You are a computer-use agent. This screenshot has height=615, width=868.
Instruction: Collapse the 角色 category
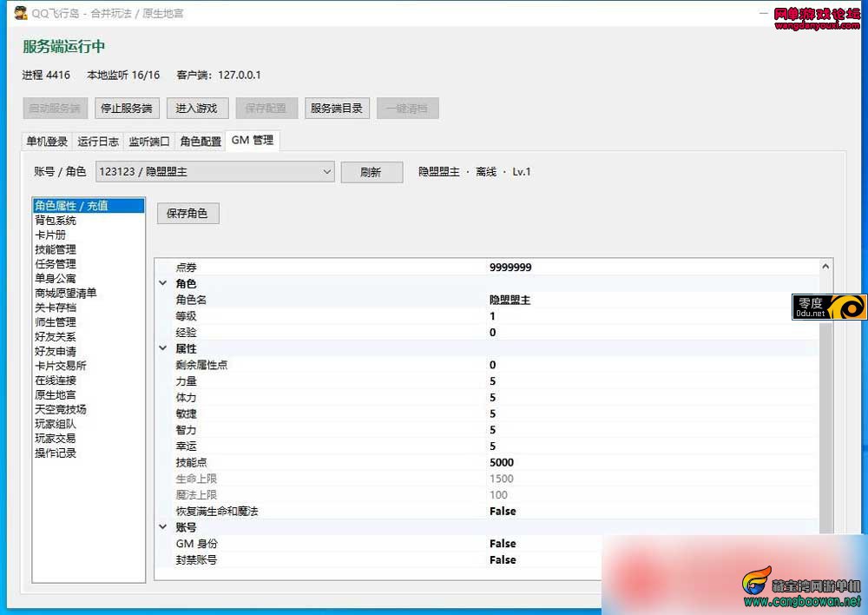click(163, 283)
